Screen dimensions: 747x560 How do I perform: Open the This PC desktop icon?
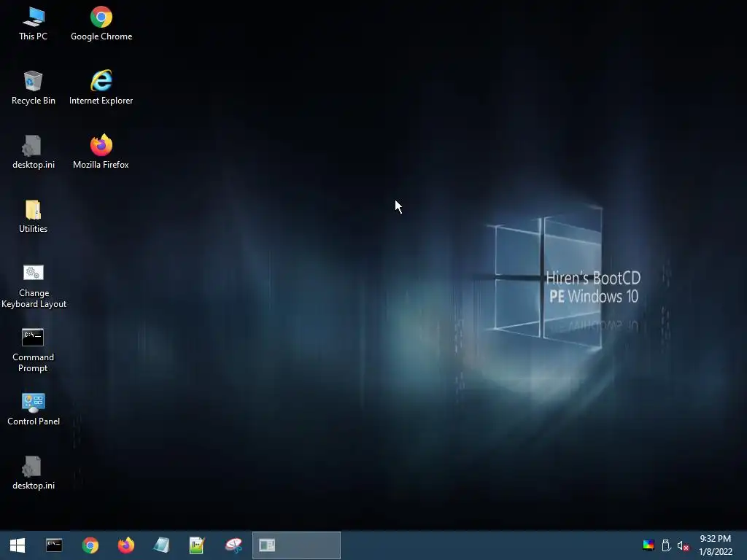coord(34,24)
